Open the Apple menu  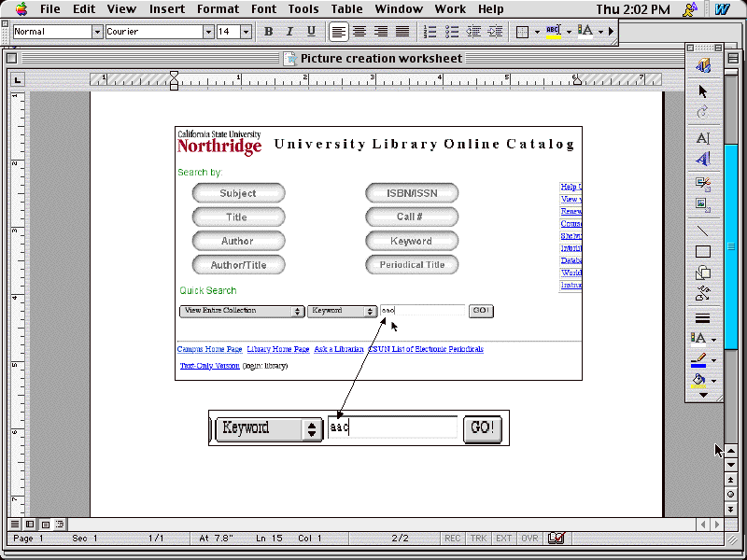point(21,8)
